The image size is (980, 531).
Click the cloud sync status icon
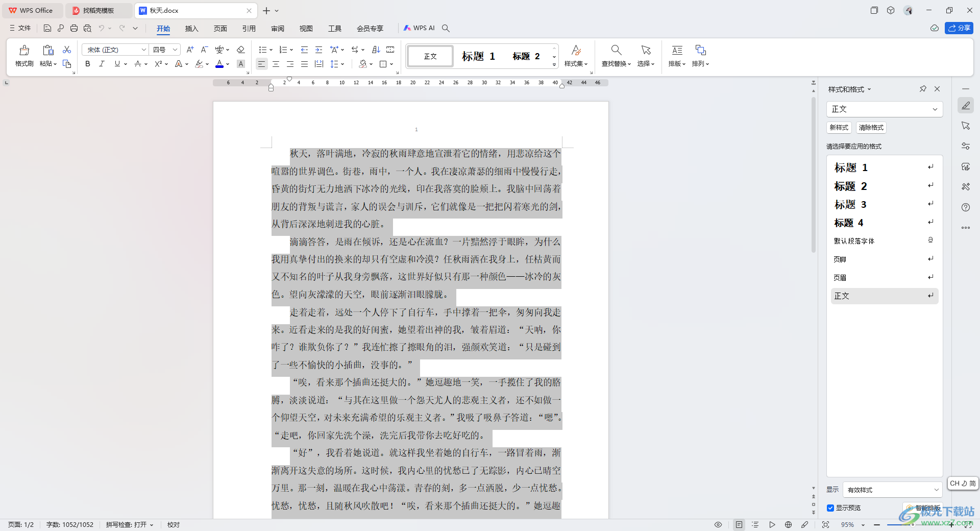click(935, 28)
